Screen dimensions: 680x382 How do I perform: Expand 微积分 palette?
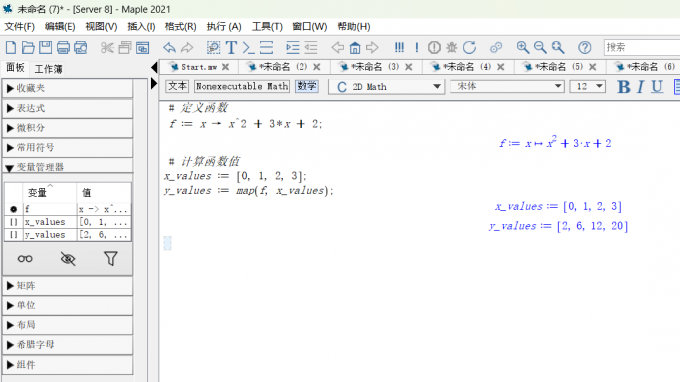(68, 128)
